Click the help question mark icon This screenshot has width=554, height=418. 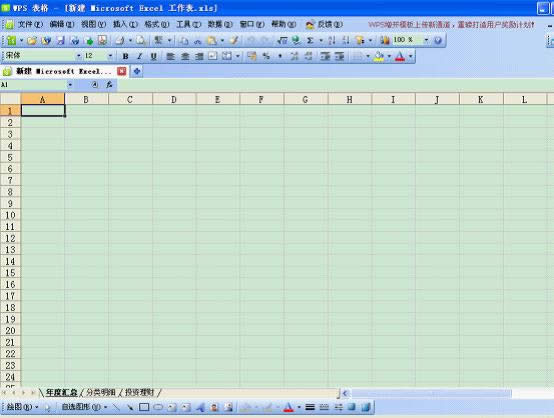438,40
